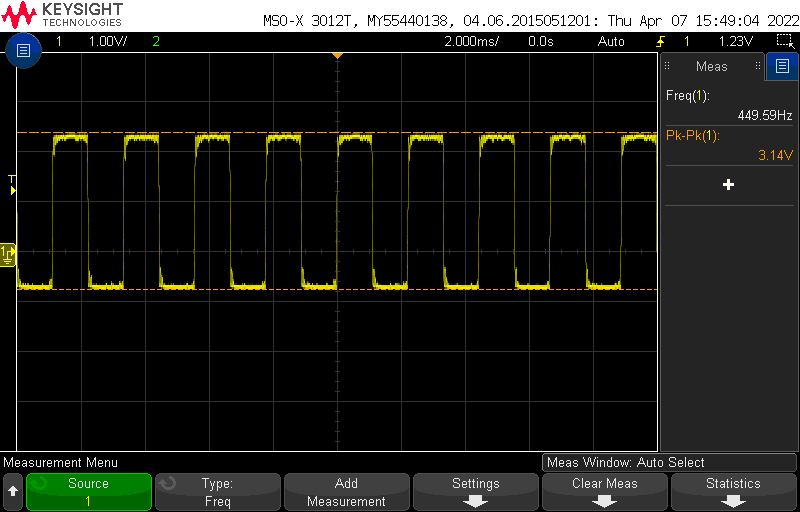Click the rising edge trigger icon
Image resolution: width=800 pixels, height=512 pixels.
(x=660, y=42)
